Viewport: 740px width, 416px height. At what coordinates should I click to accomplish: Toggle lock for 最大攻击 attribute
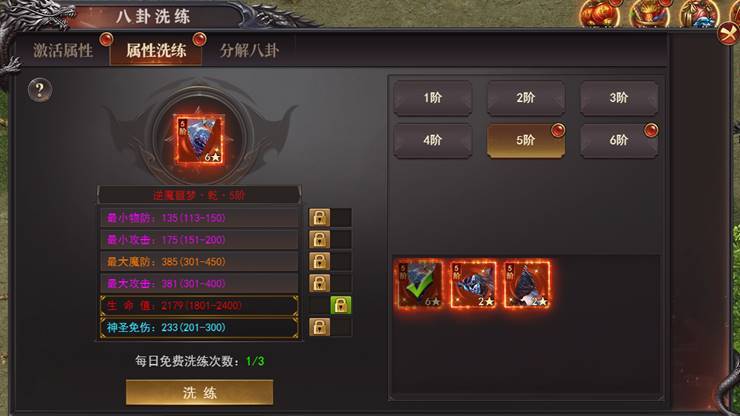coord(320,283)
